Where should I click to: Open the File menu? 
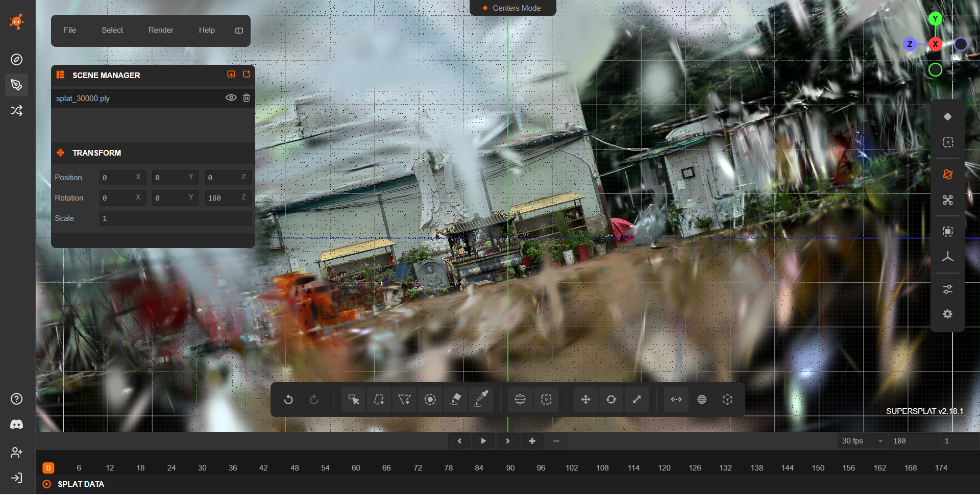tap(70, 30)
